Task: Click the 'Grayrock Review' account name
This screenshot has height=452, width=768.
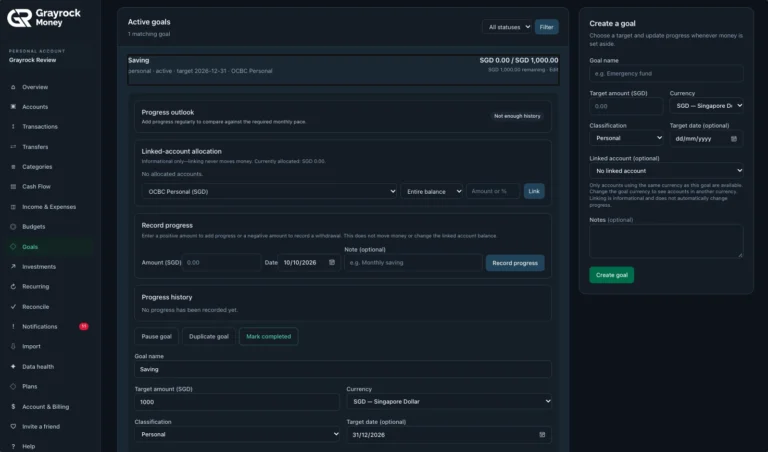Action: tap(32, 60)
